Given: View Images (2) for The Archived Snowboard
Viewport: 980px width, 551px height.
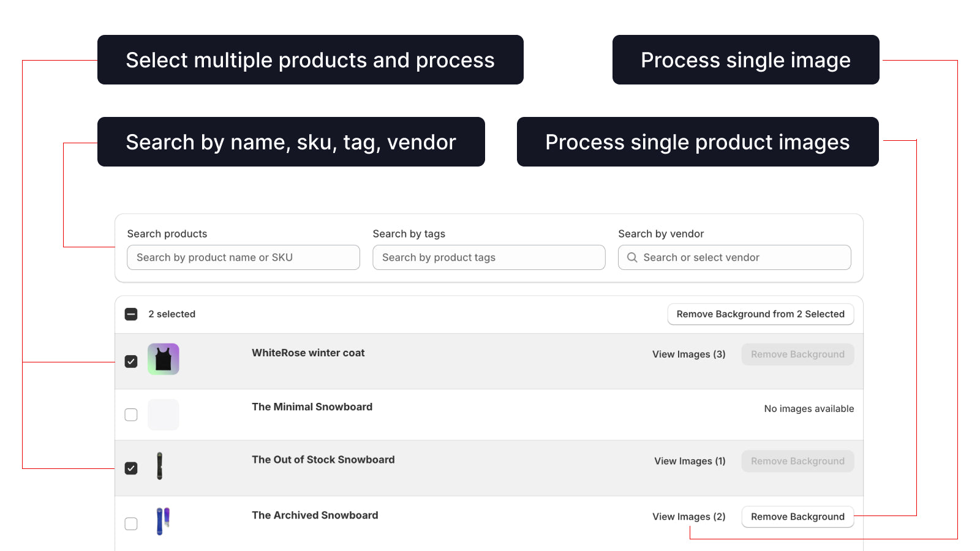Looking at the screenshot, I should (x=689, y=517).
